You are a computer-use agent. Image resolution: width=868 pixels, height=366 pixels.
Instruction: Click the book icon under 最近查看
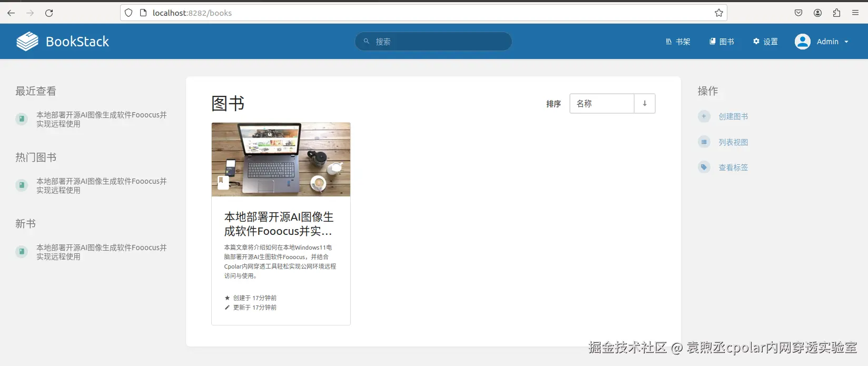coord(22,119)
